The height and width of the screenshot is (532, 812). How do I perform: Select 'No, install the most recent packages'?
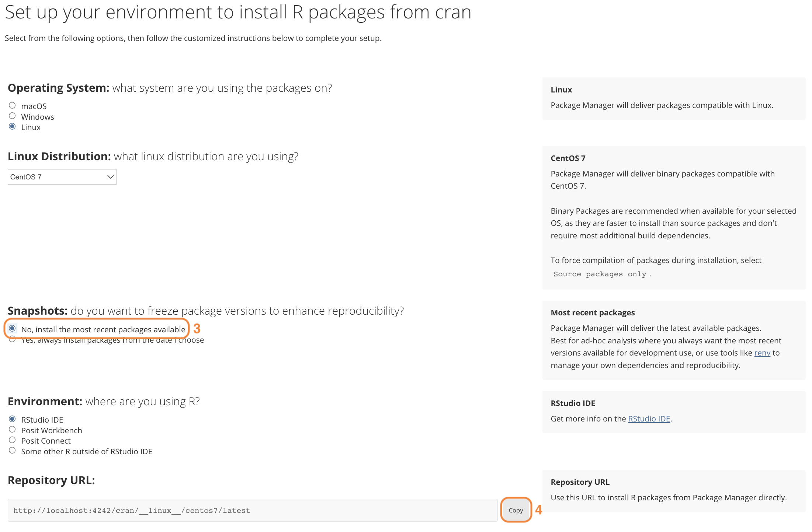click(12, 328)
